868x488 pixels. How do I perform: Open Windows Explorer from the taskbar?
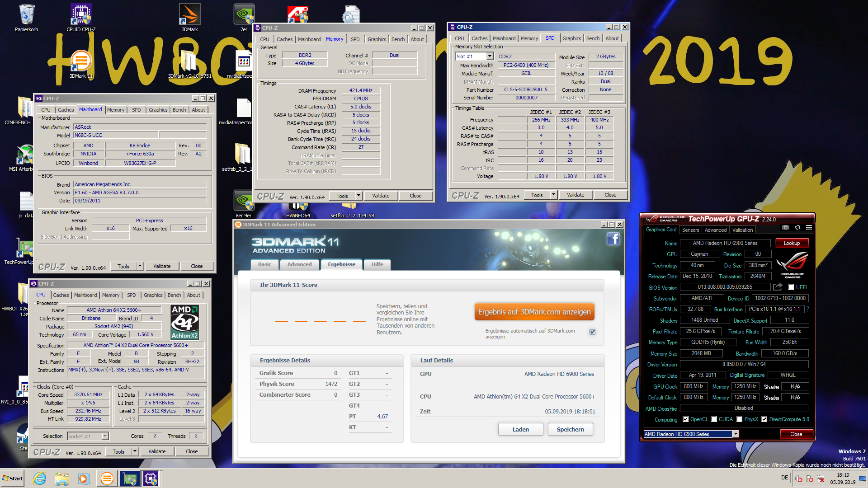(x=62, y=479)
